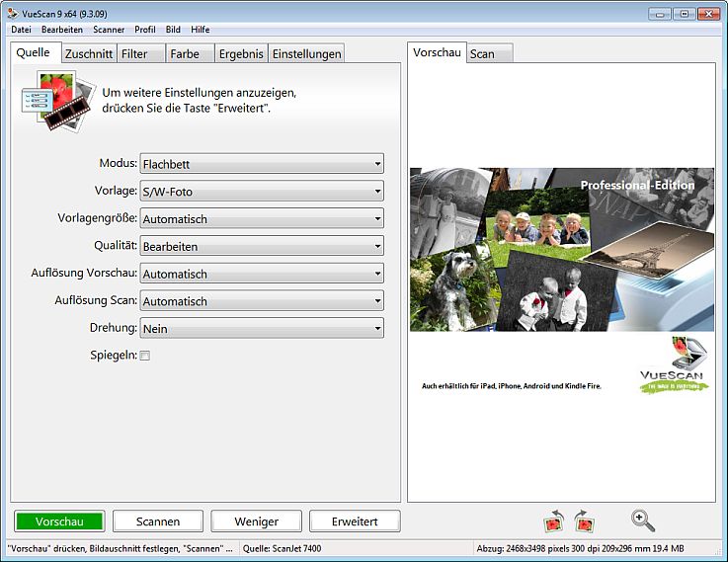
Task: Open the Scanner menu
Action: tap(109, 30)
